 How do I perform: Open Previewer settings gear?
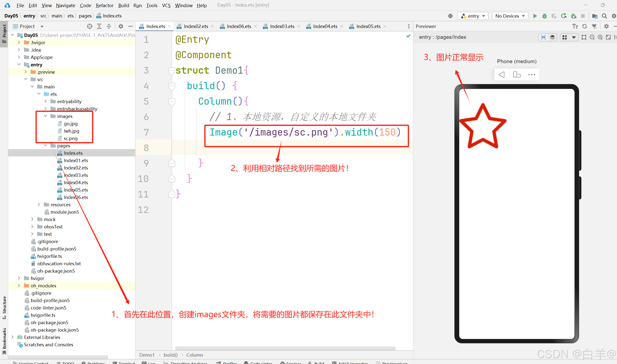606,26
